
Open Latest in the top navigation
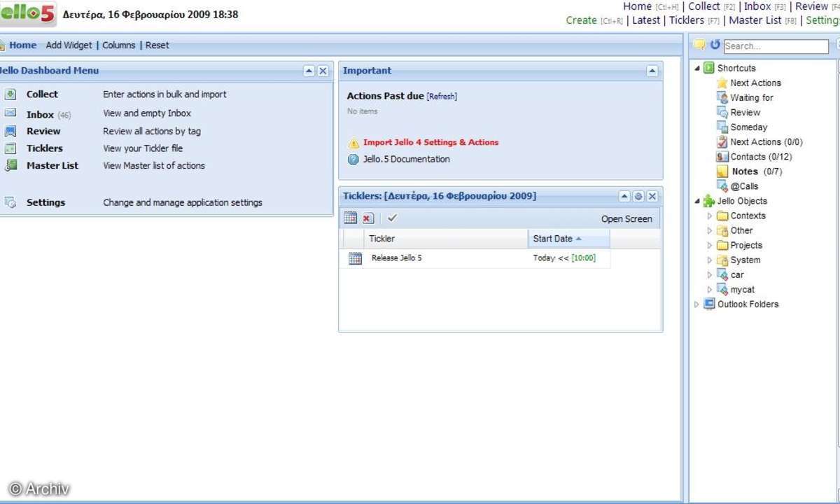646,20
